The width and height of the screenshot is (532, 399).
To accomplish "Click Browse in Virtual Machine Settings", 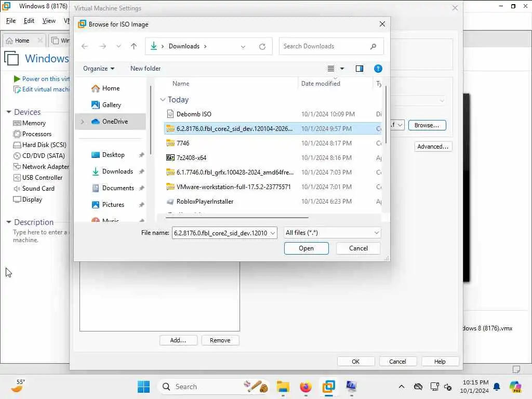I will click(x=427, y=125).
